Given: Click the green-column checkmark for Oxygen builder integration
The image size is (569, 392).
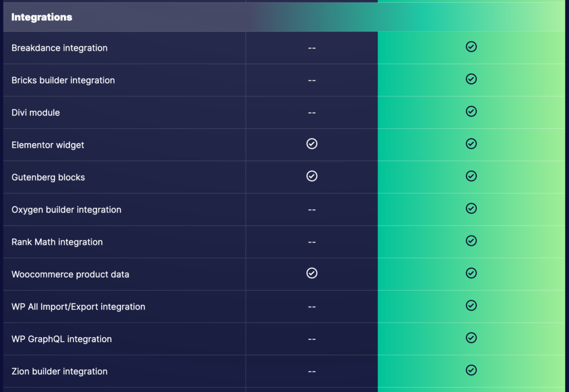Looking at the screenshot, I should point(471,208).
